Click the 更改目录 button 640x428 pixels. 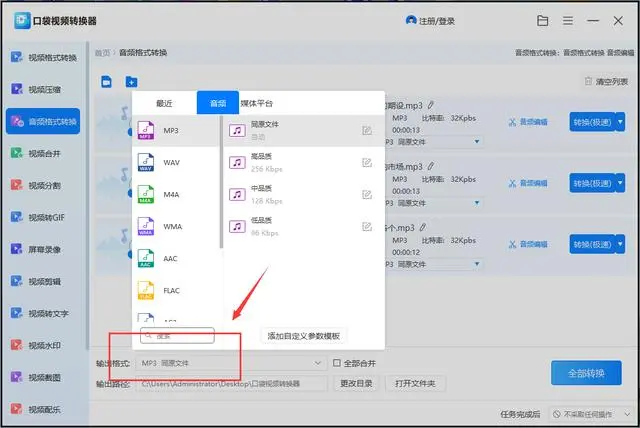(356, 383)
